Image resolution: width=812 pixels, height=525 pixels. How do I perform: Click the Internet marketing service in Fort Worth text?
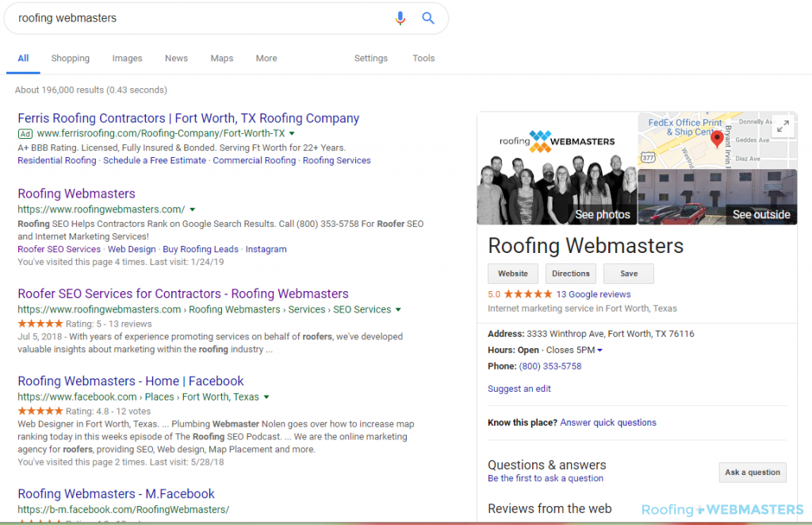582,308
